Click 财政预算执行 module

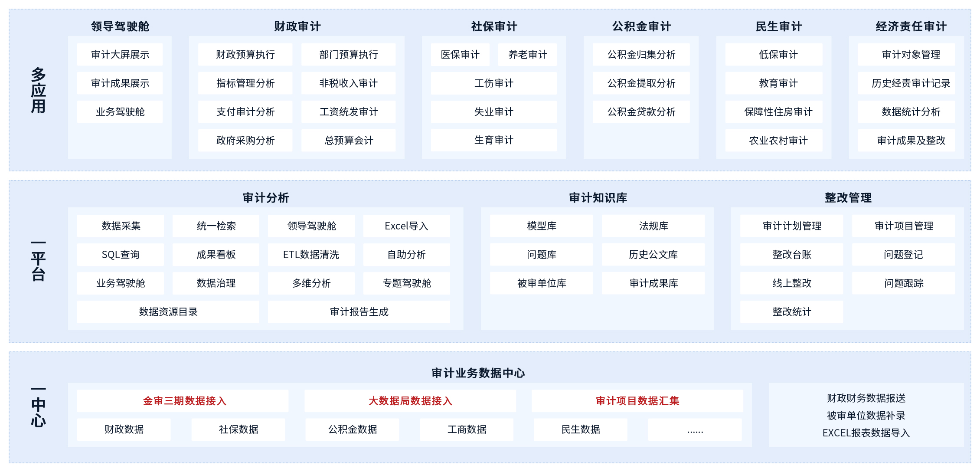(x=245, y=55)
